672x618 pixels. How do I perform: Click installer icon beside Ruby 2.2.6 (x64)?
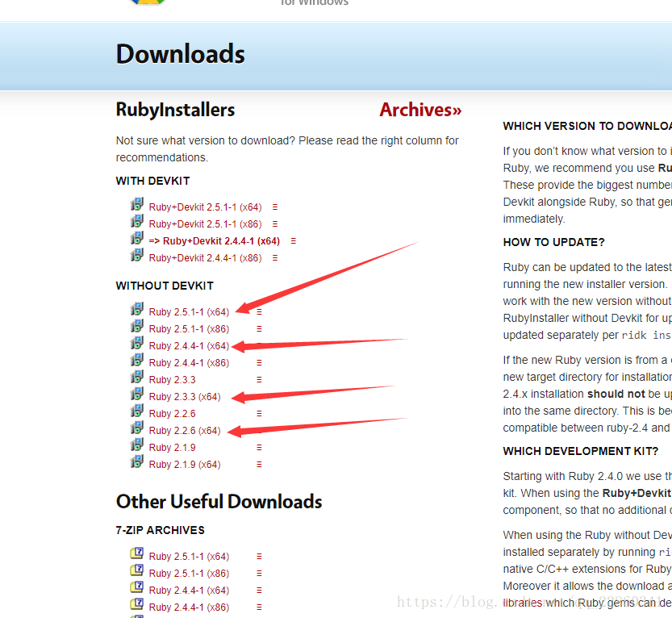(x=136, y=428)
